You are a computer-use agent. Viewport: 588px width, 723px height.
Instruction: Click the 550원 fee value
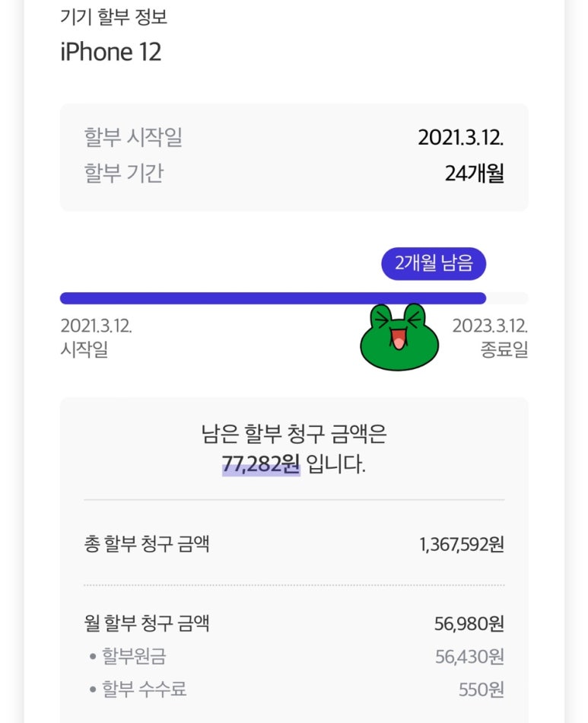[x=481, y=690]
